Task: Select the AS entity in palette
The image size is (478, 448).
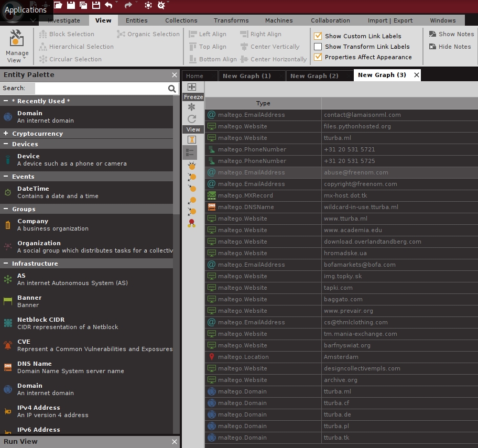Action: tap(86, 279)
